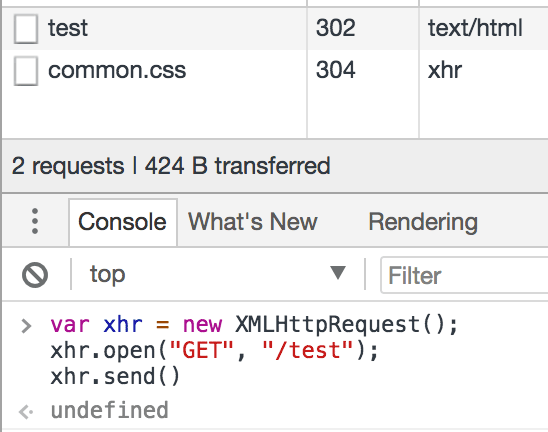The image size is (548, 432).
Task: Click the console input prompt chevron
Action: pyautogui.click(x=26, y=326)
